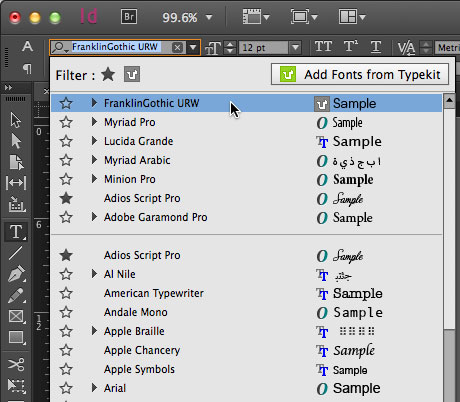The width and height of the screenshot is (460, 402).
Task: Expand the Myriad Arabic font family
Action: (94, 160)
